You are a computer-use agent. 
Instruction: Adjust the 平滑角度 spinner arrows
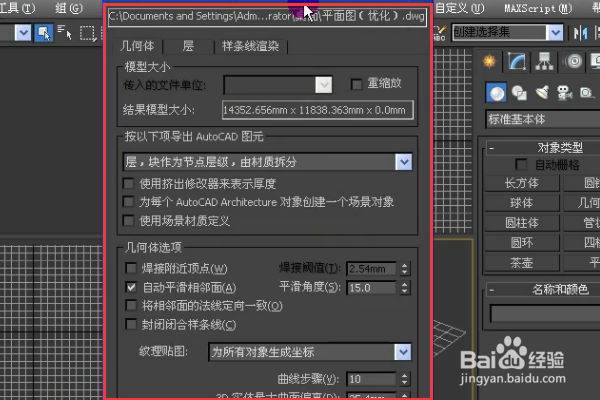point(404,288)
